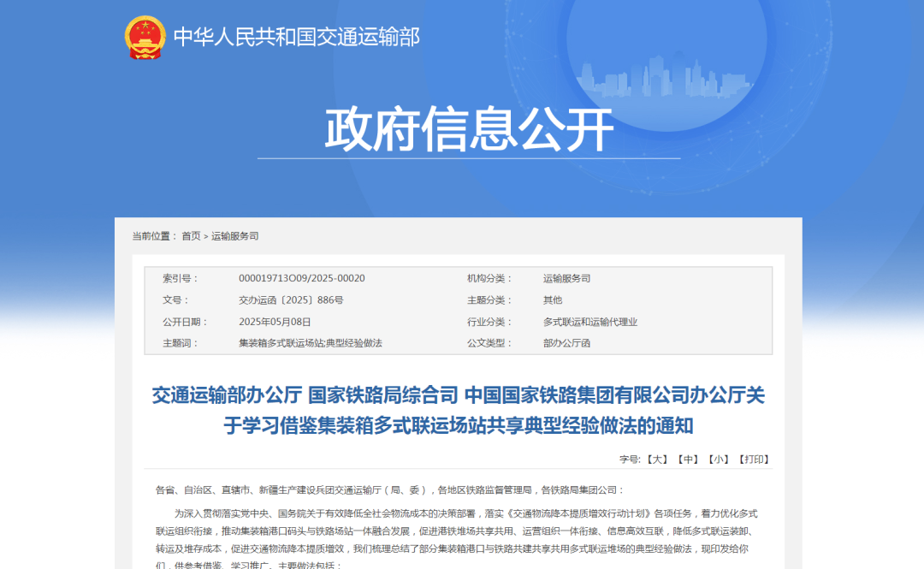Open the 中华人民共和国交通运输部 site title
The image size is (924, 569).
click(x=296, y=37)
